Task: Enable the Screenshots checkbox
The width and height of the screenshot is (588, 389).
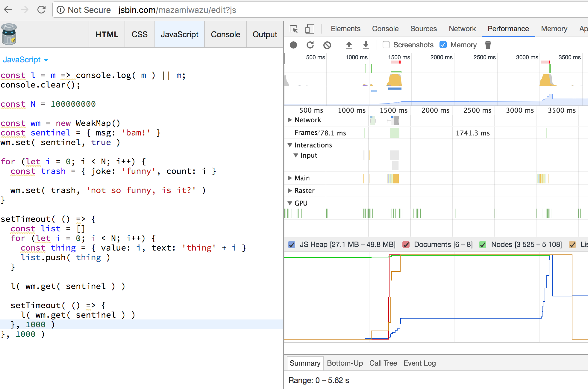Action: [x=386, y=45]
